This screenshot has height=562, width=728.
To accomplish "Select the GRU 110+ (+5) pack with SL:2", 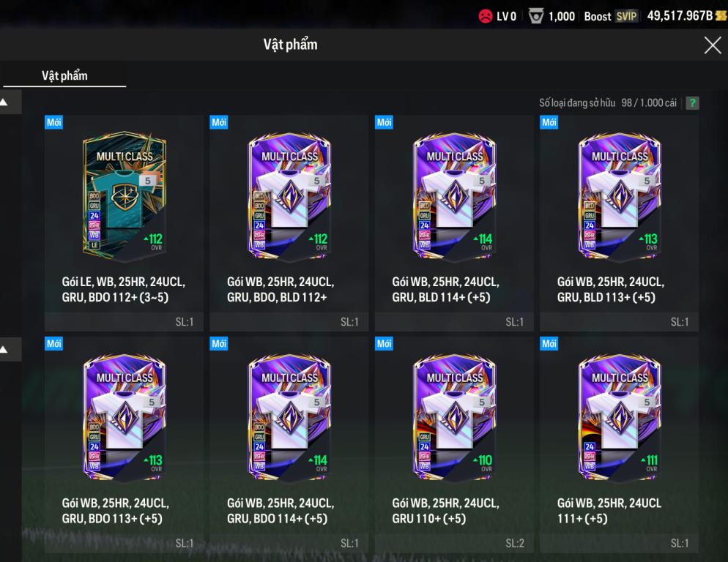I will 454,445.
